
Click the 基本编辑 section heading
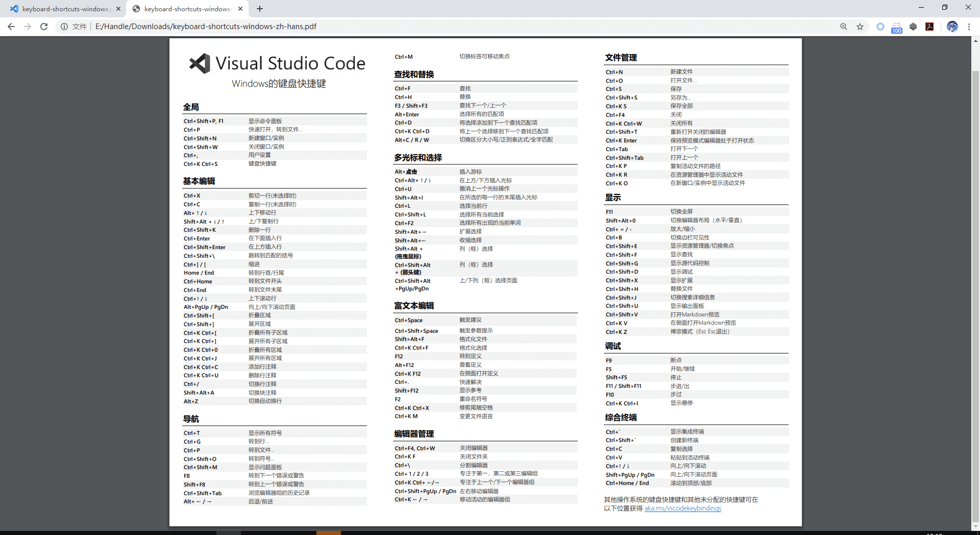point(199,181)
